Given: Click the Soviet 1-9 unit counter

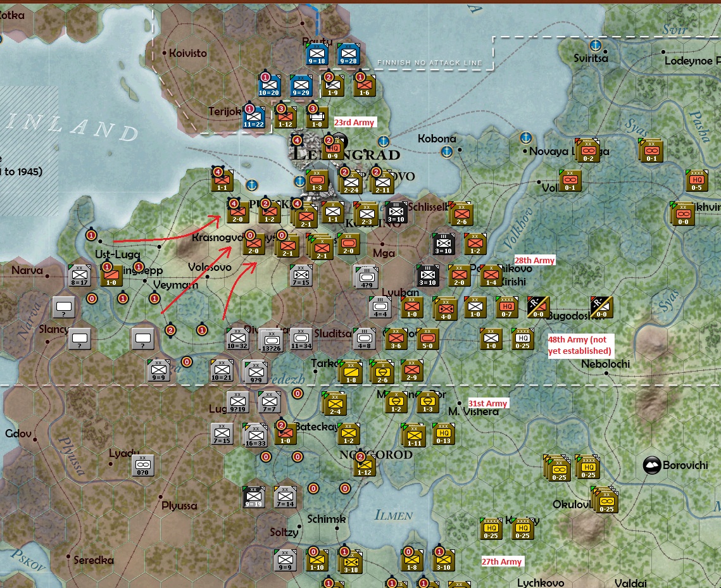Looking at the screenshot, I should pos(333,86).
